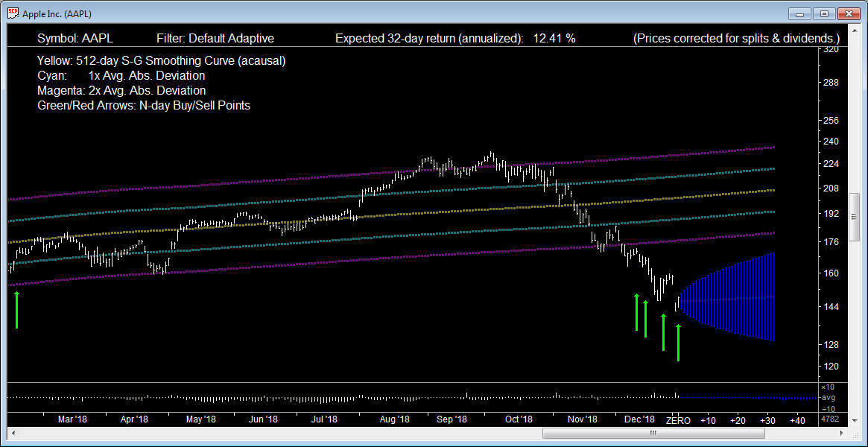
Task: Close the Apple Inc. (AAPL) window
Action: 849,14
